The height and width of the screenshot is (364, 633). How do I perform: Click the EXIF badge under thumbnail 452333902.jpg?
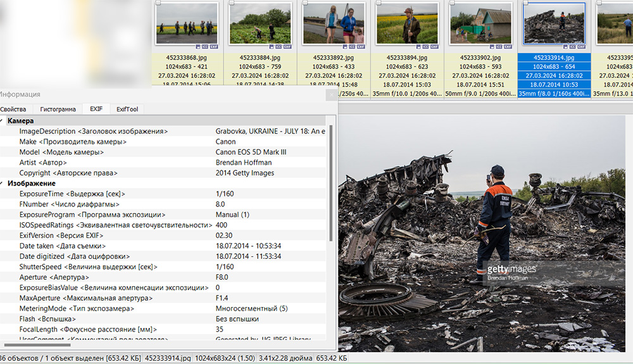(508, 47)
